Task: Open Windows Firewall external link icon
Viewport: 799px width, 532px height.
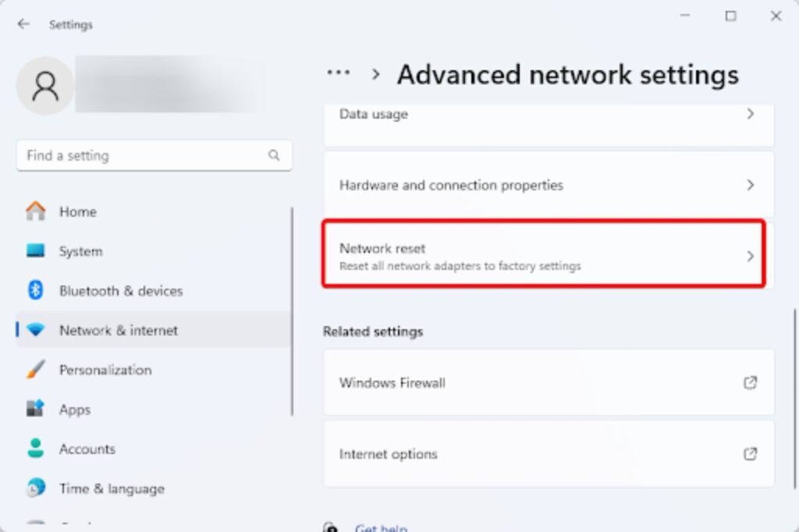Action: coord(750,383)
